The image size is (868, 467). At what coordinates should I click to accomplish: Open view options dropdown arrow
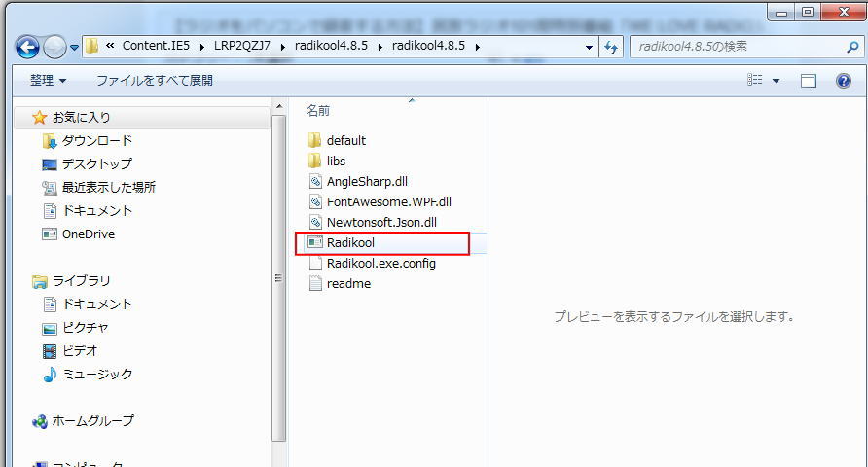[777, 81]
